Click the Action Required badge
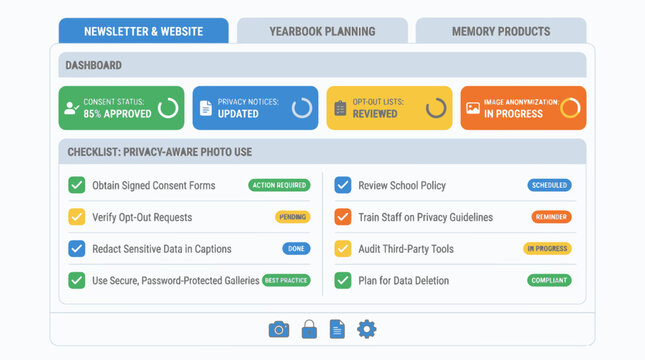645x360 pixels. [x=279, y=185]
